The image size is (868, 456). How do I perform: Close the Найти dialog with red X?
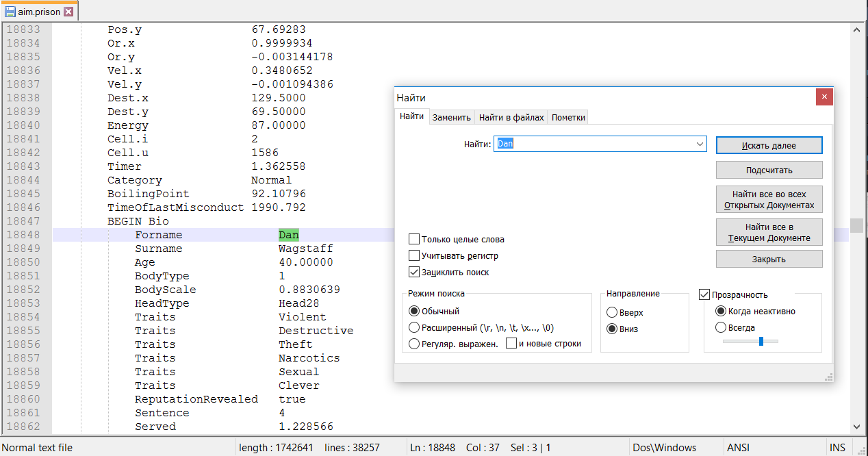(824, 97)
